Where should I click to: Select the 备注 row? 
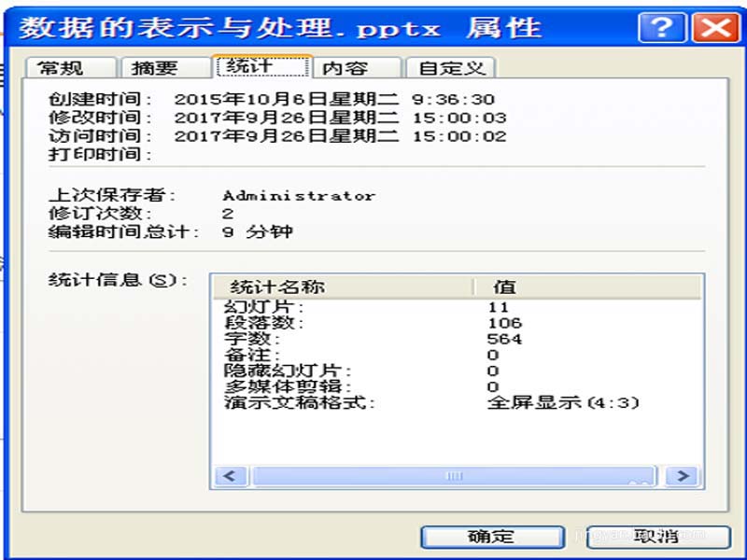tap(457, 355)
